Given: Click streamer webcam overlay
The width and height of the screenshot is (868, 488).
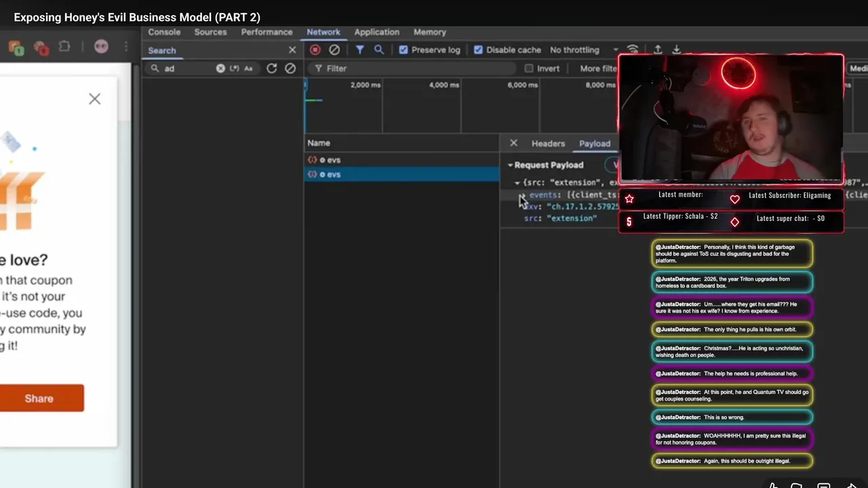Looking at the screenshot, I should pos(731,119).
